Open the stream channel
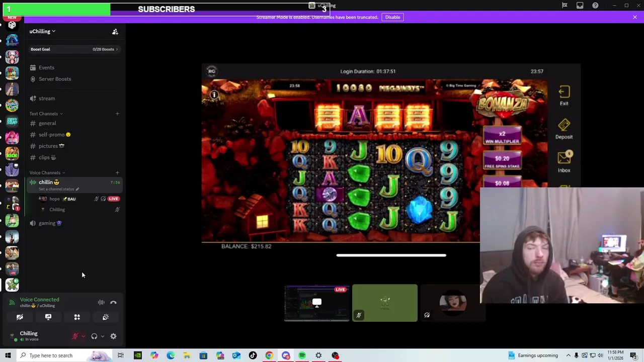This screenshot has width=644, height=362. (x=47, y=99)
